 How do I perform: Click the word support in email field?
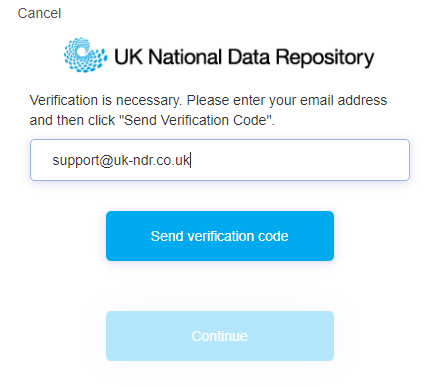[76, 161]
